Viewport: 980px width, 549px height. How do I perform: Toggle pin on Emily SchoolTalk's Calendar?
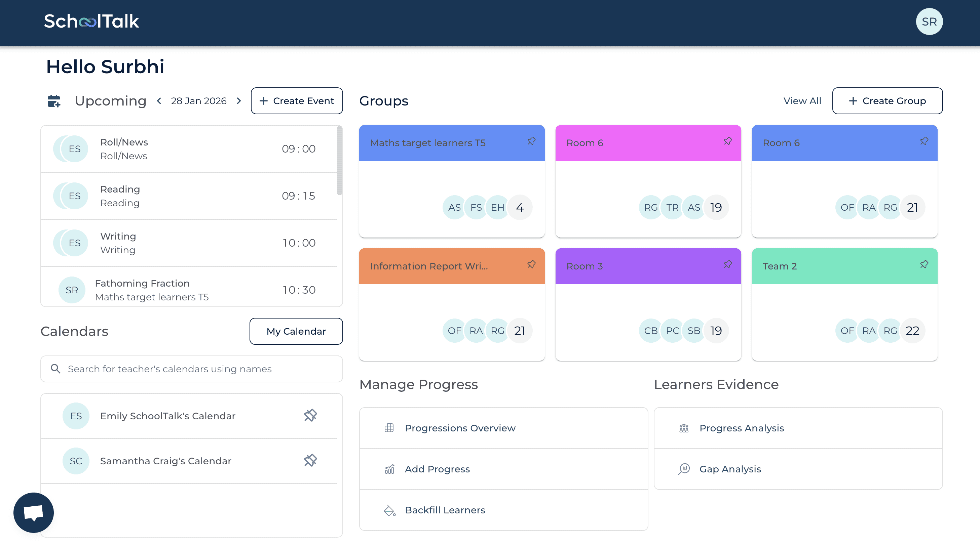(310, 416)
